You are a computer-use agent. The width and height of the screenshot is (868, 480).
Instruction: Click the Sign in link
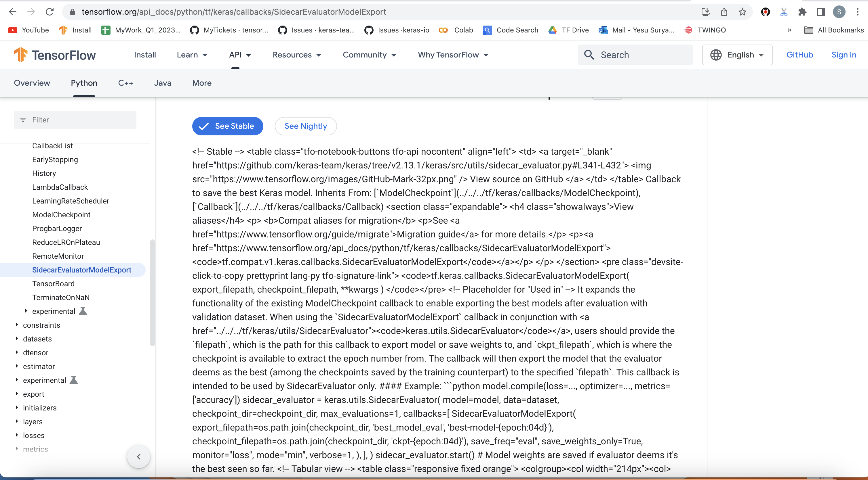click(x=844, y=55)
